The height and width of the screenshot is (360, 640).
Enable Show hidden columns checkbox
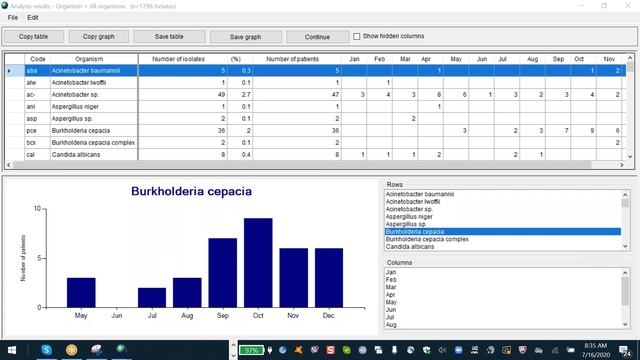[x=356, y=36]
